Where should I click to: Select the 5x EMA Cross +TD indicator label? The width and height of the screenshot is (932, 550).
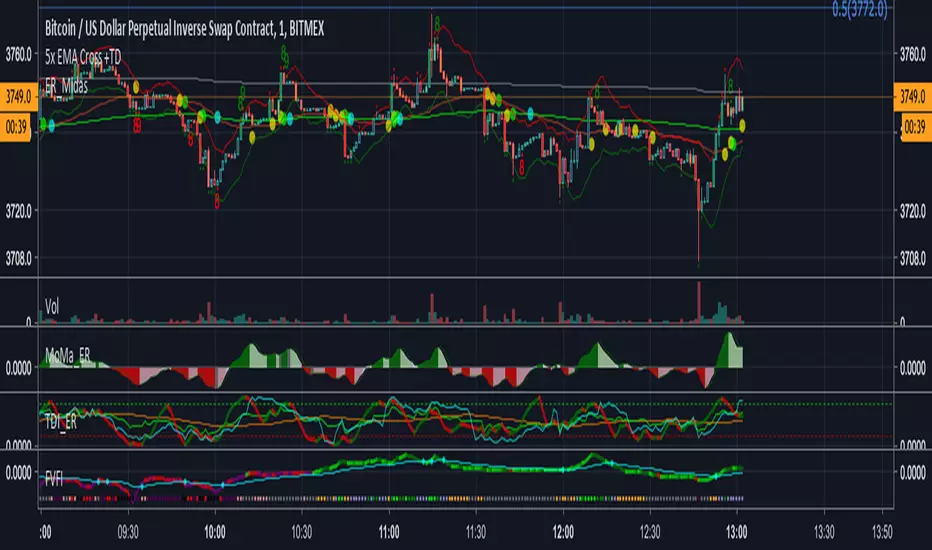tap(83, 57)
